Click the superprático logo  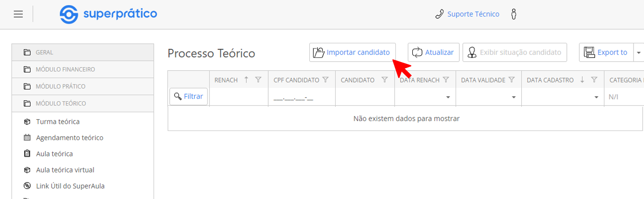(x=109, y=14)
